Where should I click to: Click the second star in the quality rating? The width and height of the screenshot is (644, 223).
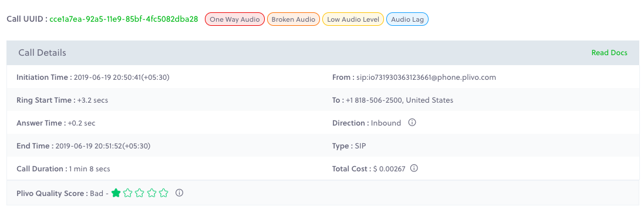[128, 192]
